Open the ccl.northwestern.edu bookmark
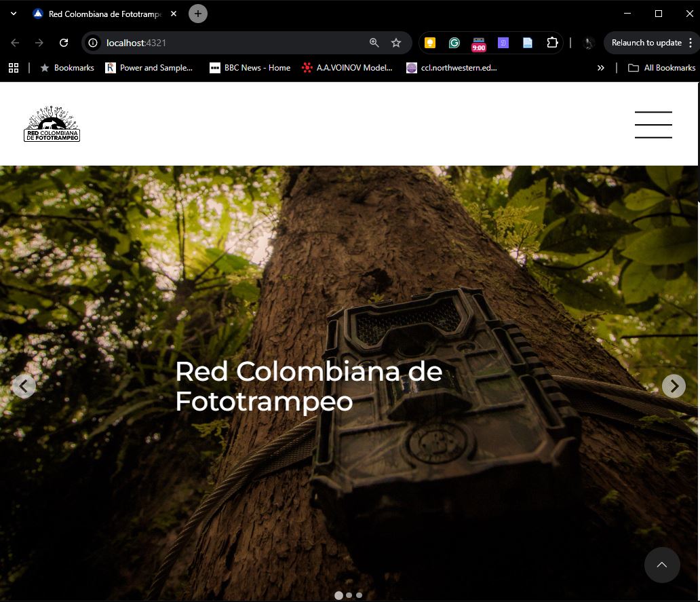Image resolution: width=700 pixels, height=602 pixels. pyautogui.click(x=452, y=68)
